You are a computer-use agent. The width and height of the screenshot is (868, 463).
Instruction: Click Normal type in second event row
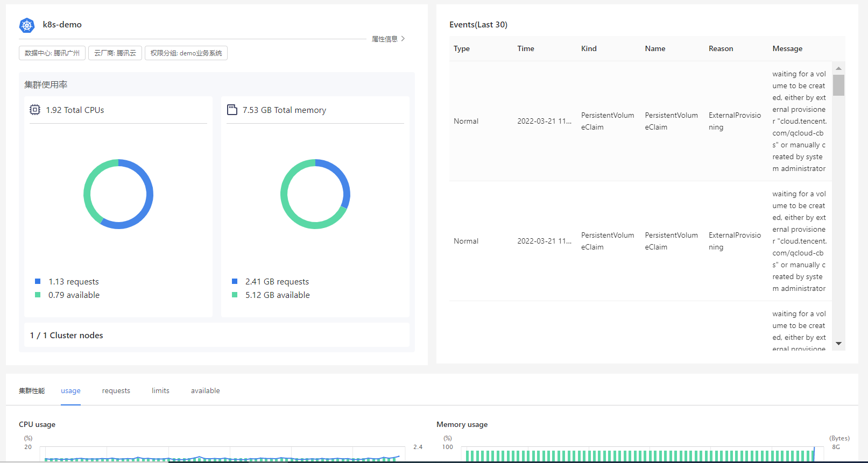(466, 241)
